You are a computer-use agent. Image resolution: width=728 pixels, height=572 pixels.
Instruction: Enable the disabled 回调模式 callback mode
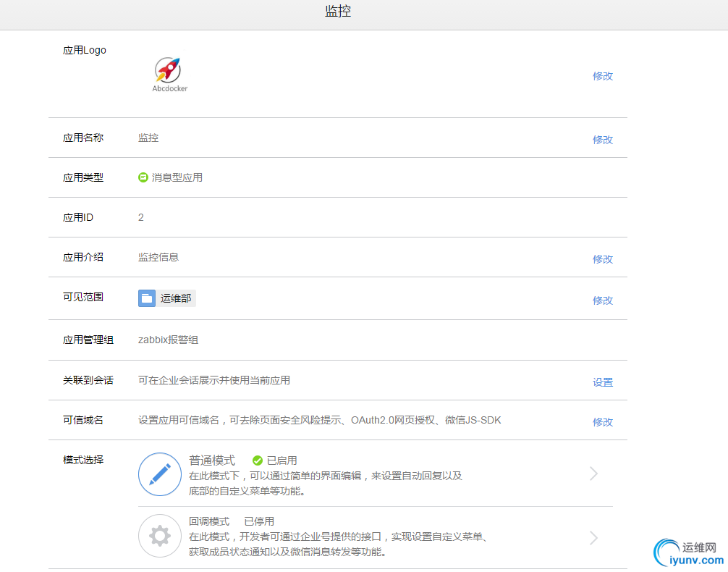click(x=159, y=536)
